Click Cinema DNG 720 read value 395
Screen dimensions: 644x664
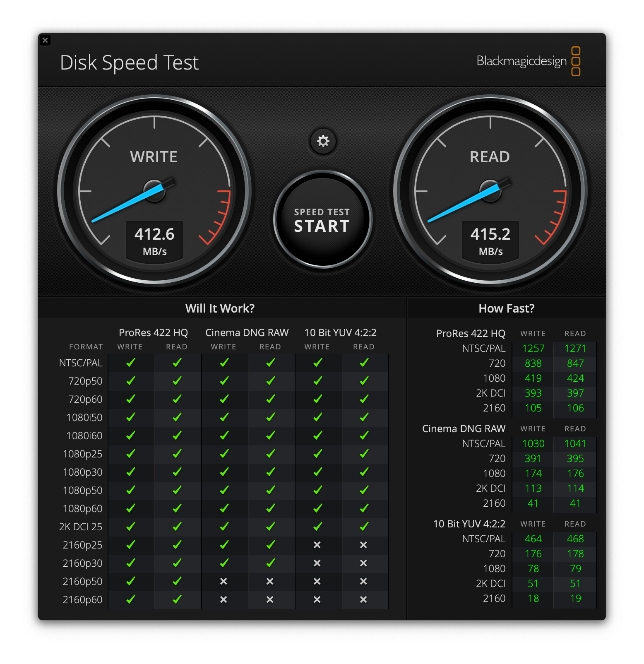pyautogui.click(x=575, y=459)
